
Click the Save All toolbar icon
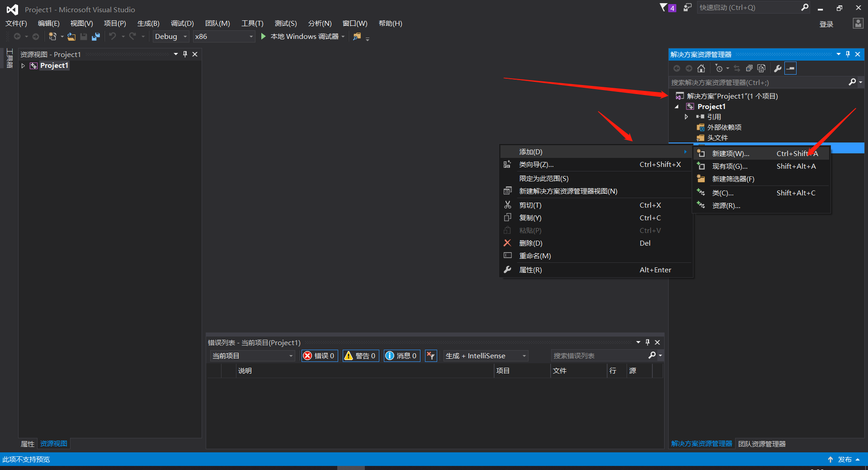pos(95,36)
